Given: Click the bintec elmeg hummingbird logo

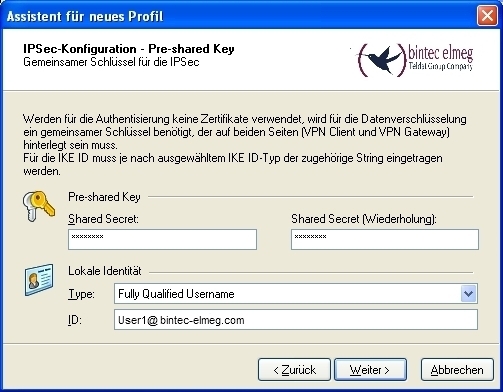Looking at the screenshot, I should click(x=415, y=60).
